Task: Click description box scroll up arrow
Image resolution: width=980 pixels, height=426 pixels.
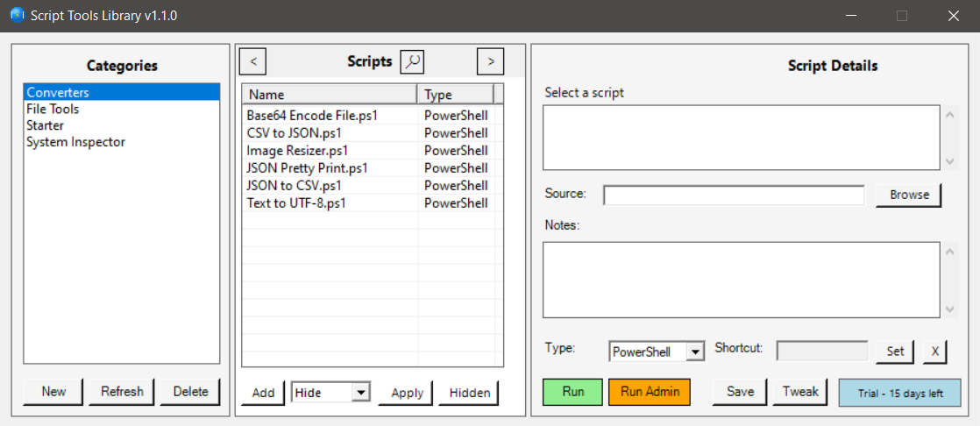Action: [x=950, y=114]
